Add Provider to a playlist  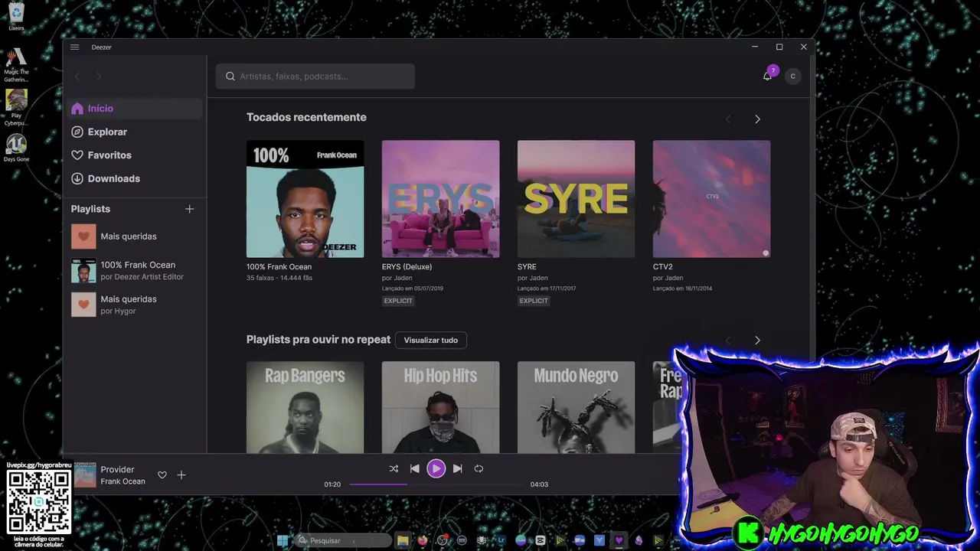click(181, 475)
